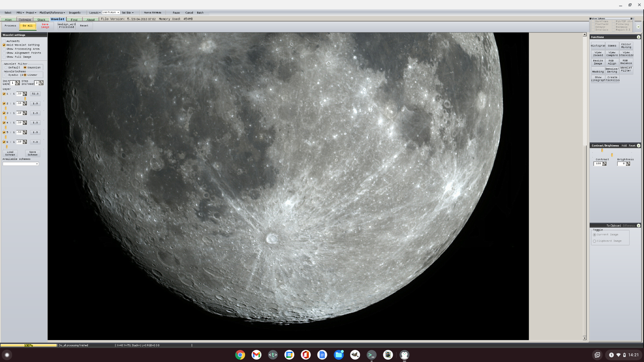Collapse the Functions panel chevron
644x362 pixels.
click(x=638, y=37)
